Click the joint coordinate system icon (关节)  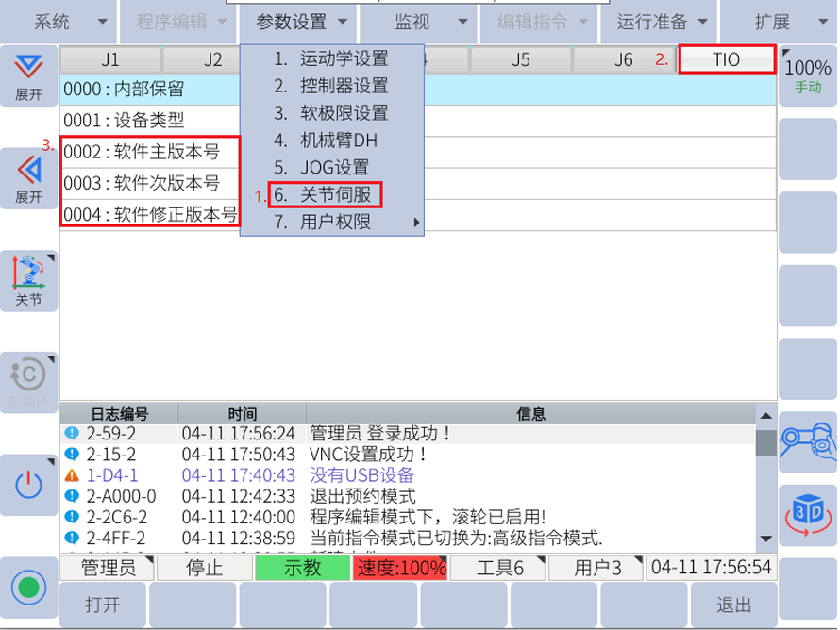click(x=28, y=280)
